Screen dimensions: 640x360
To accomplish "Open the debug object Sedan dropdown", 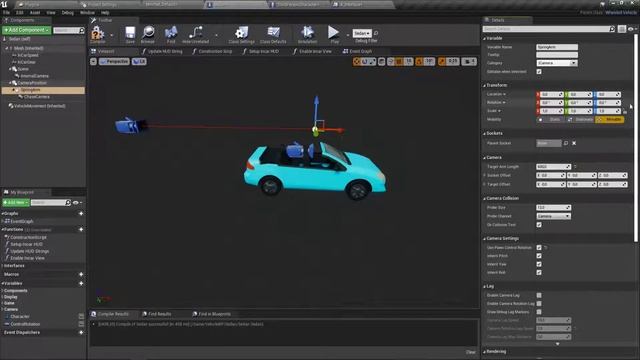I will pos(362,33).
